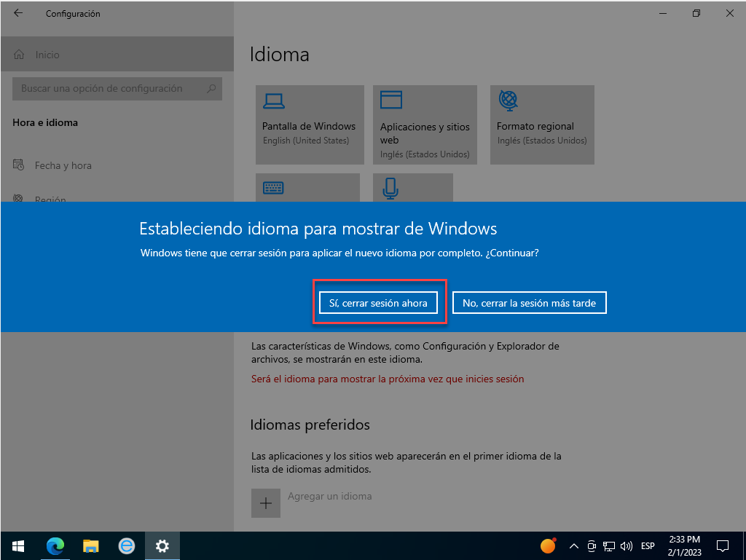Switch the ESP input language indicator
Viewport: 746px width, 560px height.
pos(648,546)
